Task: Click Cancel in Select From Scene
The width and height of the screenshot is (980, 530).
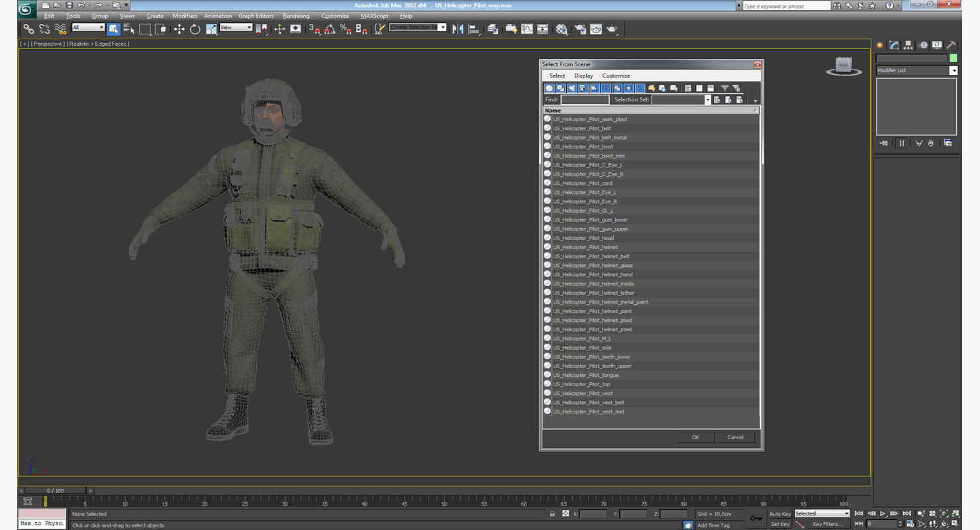Action: [736, 437]
